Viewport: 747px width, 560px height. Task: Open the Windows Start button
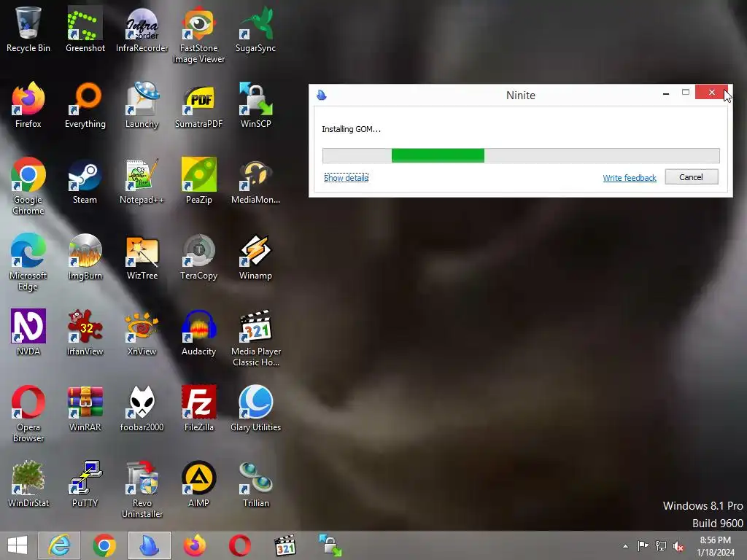pyautogui.click(x=18, y=545)
